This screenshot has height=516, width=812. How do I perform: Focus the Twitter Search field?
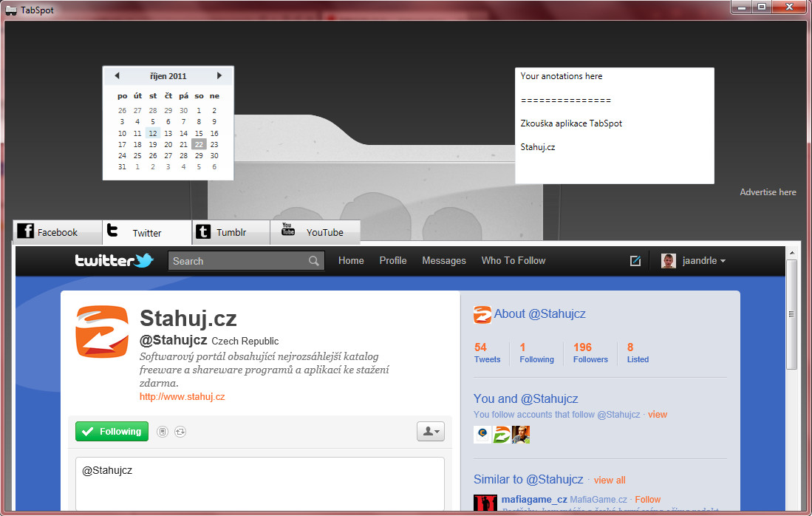click(246, 261)
